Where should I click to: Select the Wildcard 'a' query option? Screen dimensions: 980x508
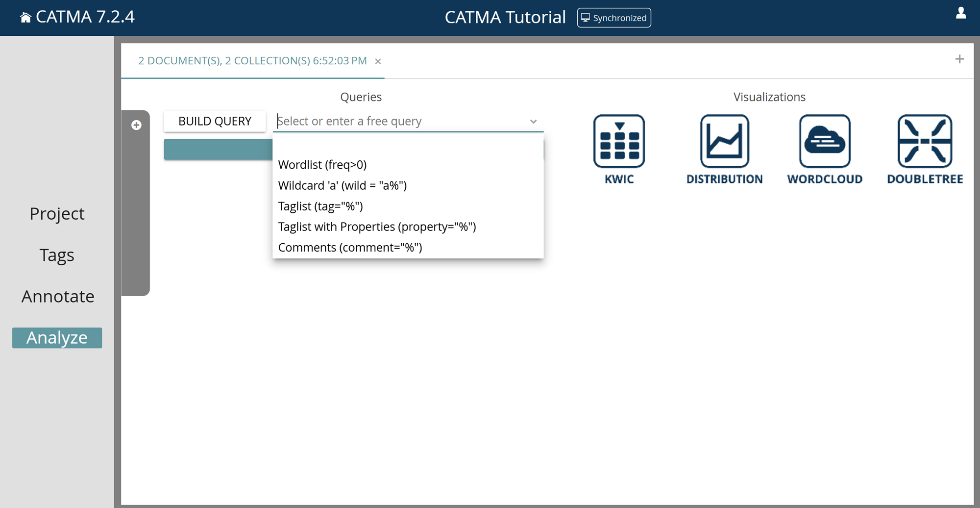(342, 185)
